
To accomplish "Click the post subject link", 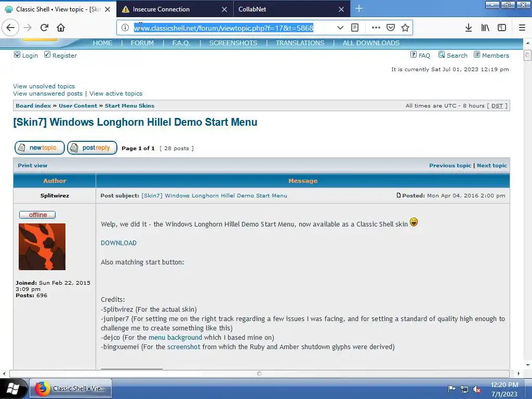I will [x=214, y=195].
